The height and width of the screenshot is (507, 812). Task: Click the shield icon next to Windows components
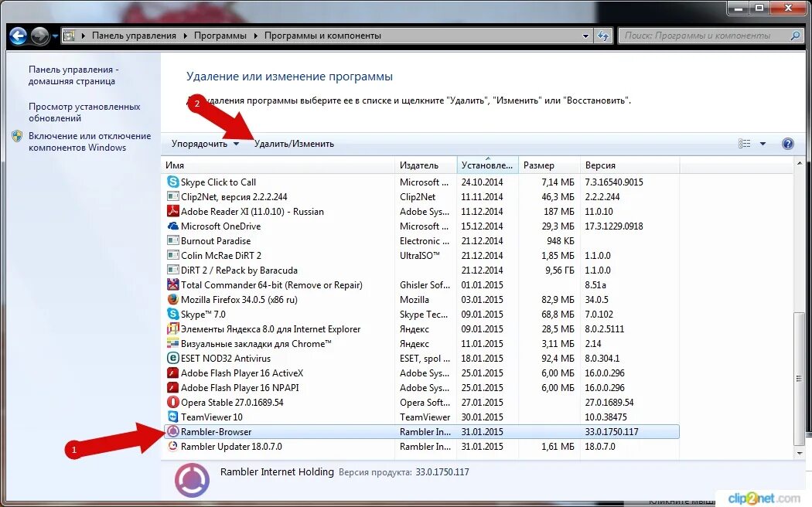pyautogui.click(x=17, y=137)
